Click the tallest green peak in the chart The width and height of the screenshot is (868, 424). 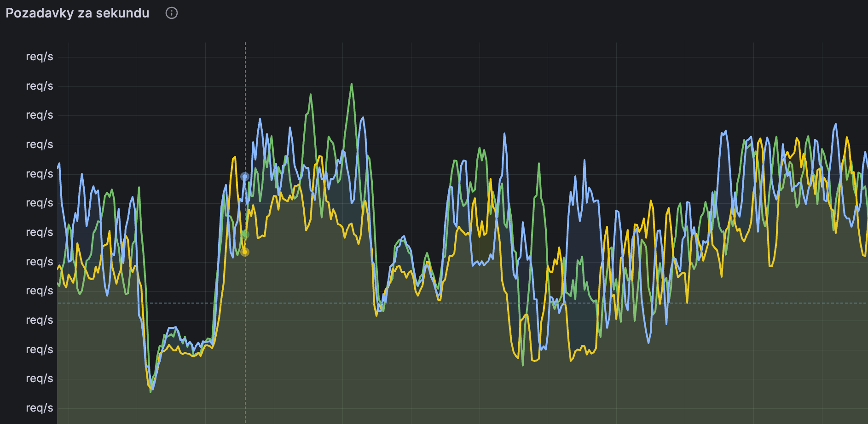point(352,85)
